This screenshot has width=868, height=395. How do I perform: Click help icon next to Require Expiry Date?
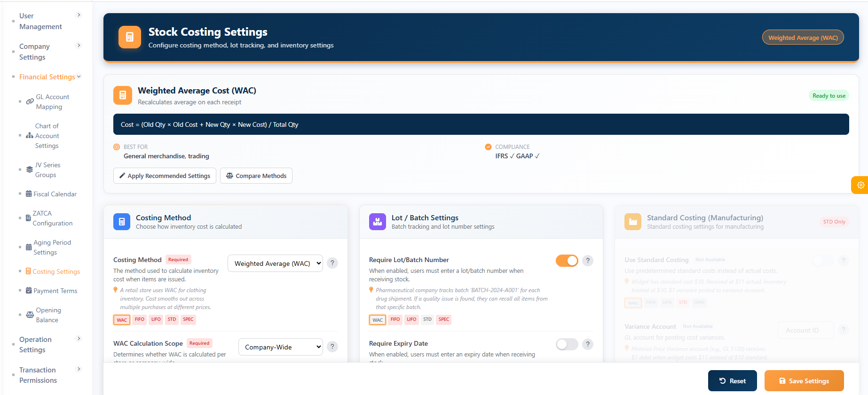coord(587,344)
